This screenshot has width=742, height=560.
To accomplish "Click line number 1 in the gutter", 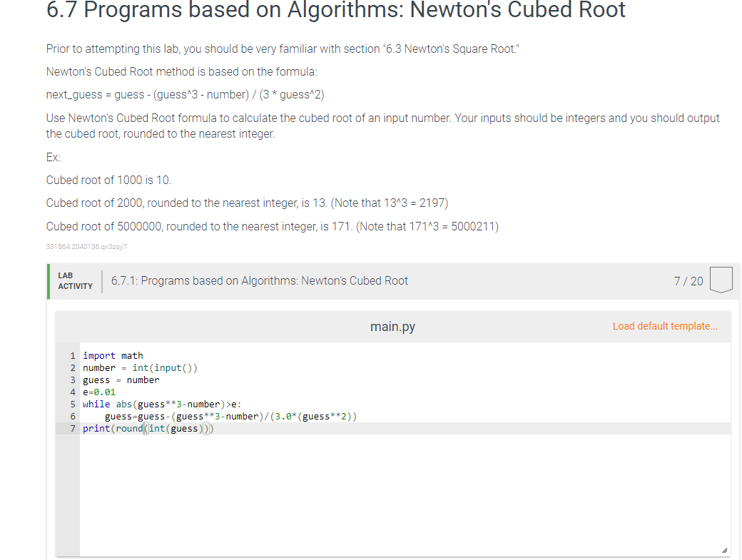I will (x=72, y=355).
